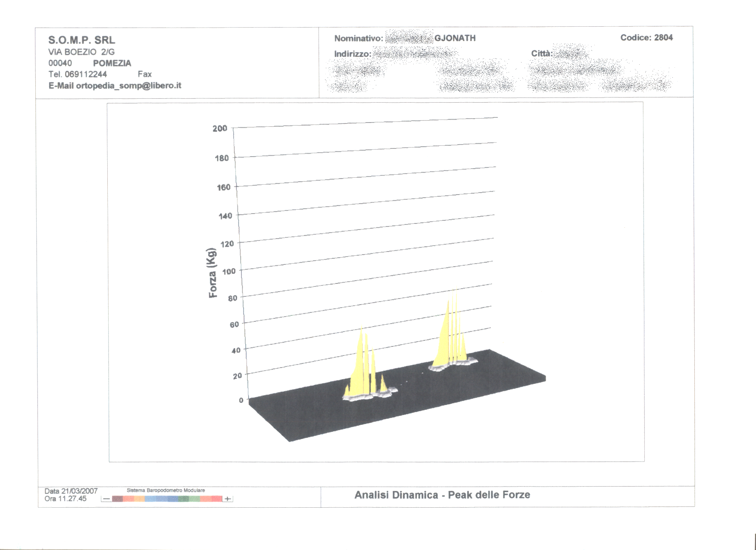Viewport: 756px width, 550px height.
Task: Click the S.O.M.P. SRL company heading
Action: 81,40
